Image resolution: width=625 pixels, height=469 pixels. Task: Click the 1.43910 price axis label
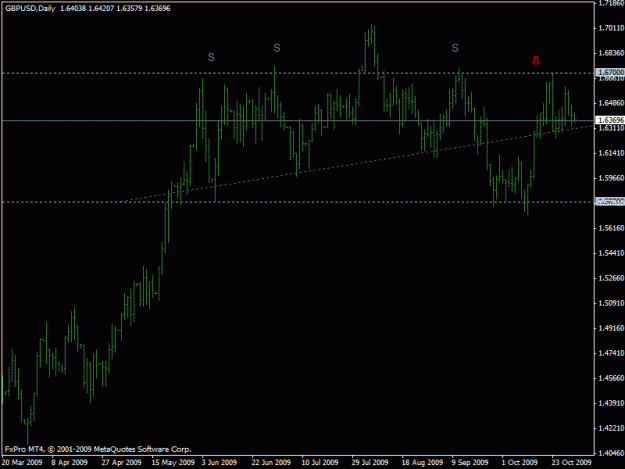[611, 403]
